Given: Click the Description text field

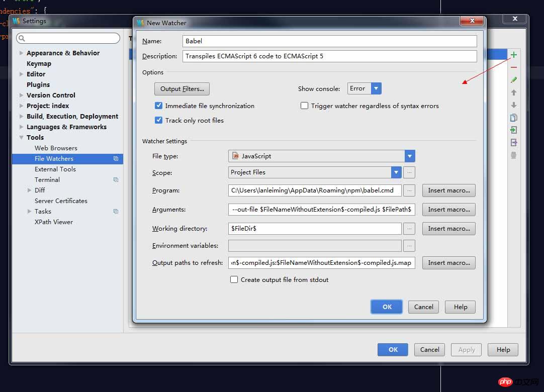Looking at the screenshot, I should pyautogui.click(x=330, y=56).
